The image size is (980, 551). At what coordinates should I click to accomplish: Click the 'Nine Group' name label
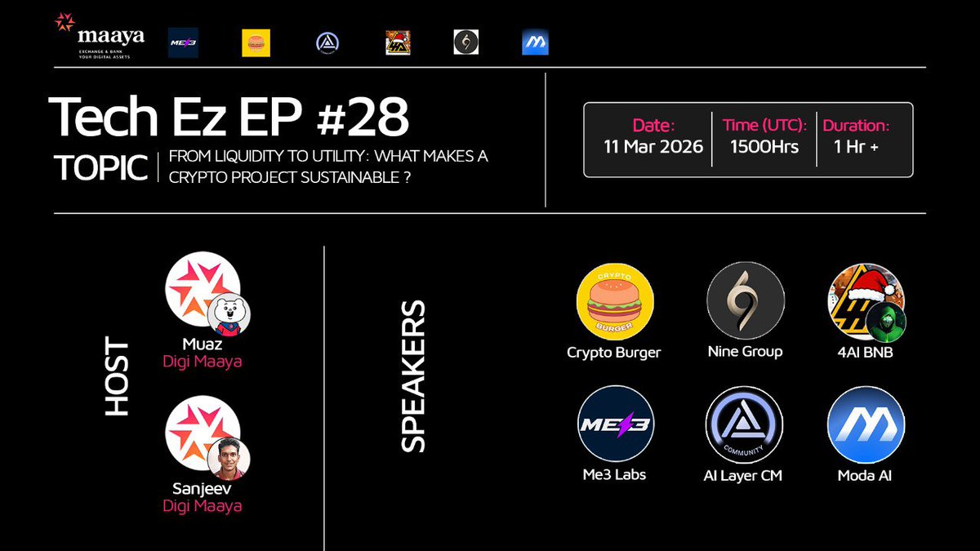pos(745,352)
